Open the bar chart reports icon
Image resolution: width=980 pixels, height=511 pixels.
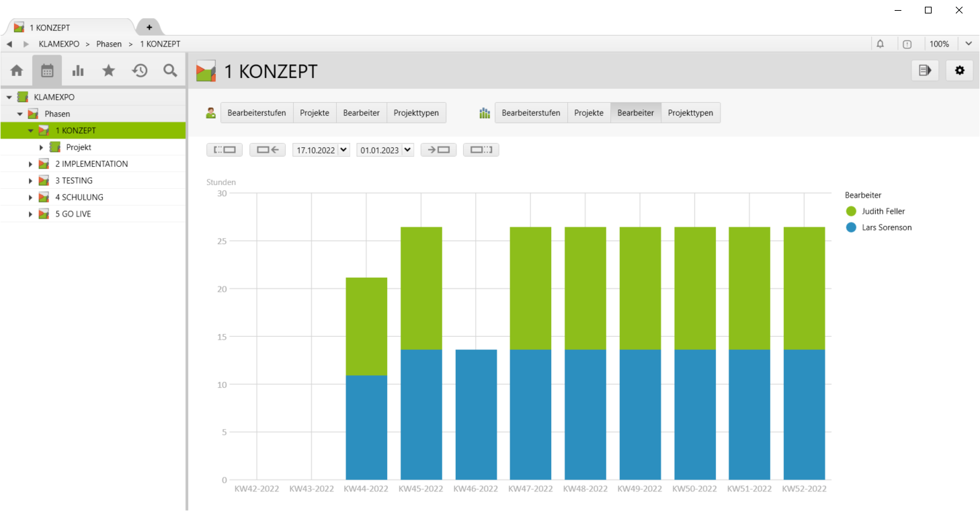coord(78,71)
